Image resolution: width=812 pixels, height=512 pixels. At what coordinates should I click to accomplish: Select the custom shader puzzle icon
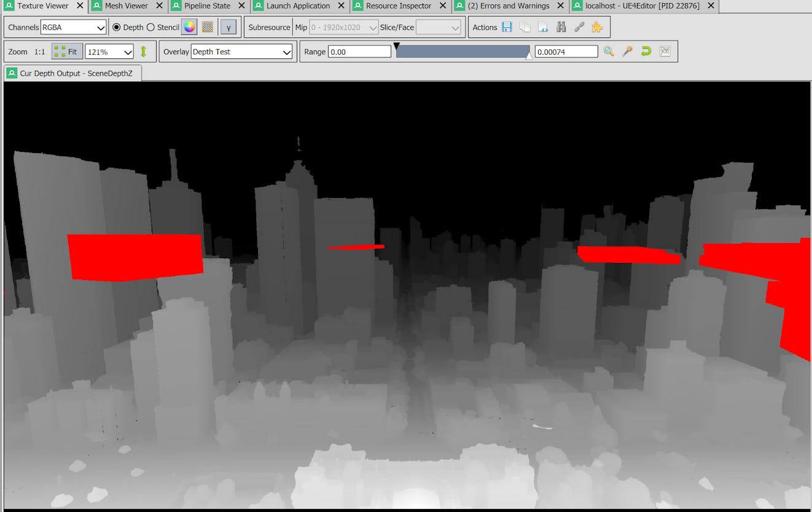[596, 27]
